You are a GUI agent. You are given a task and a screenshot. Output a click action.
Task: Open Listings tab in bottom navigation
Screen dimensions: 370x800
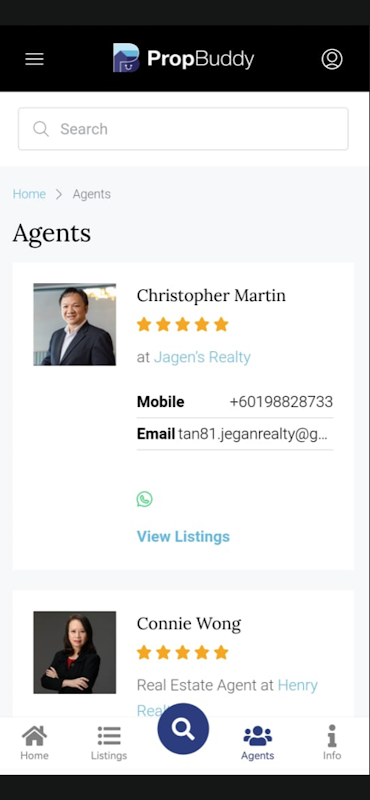(109, 743)
